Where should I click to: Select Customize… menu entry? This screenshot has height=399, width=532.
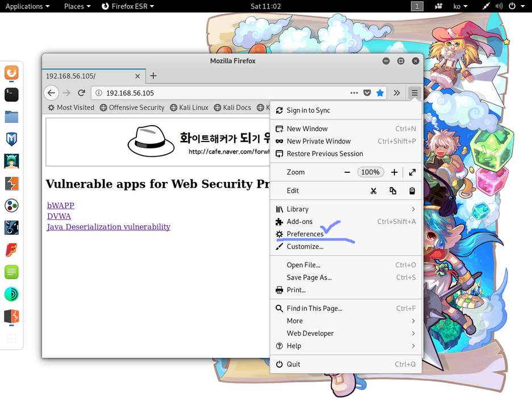pyautogui.click(x=346, y=247)
